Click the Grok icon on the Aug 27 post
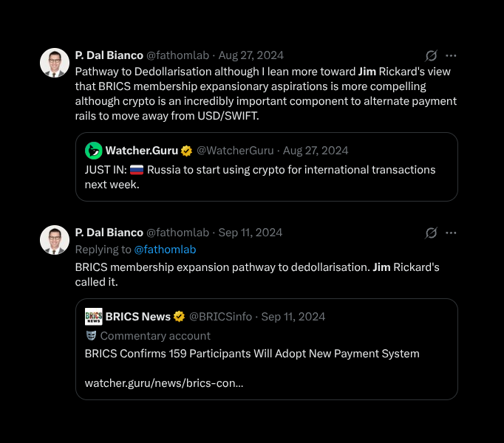This screenshot has width=504, height=443. [432, 55]
